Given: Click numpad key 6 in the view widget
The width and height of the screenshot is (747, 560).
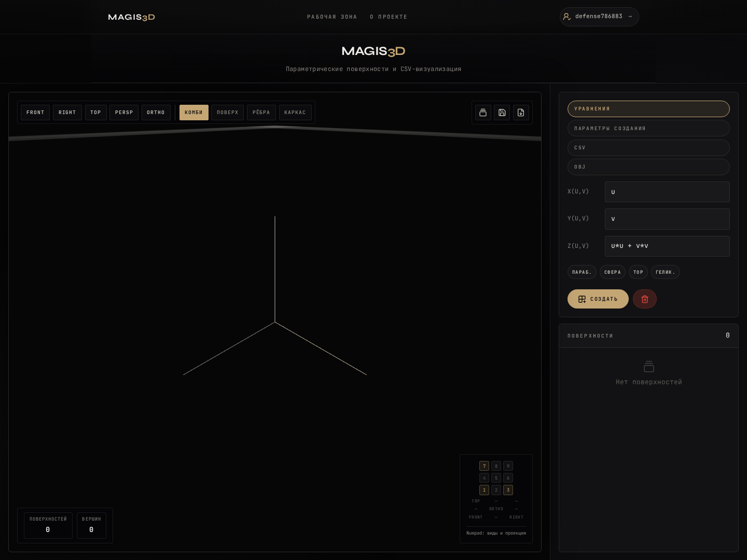Looking at the screenshot, I should click(x=508, y=478).
